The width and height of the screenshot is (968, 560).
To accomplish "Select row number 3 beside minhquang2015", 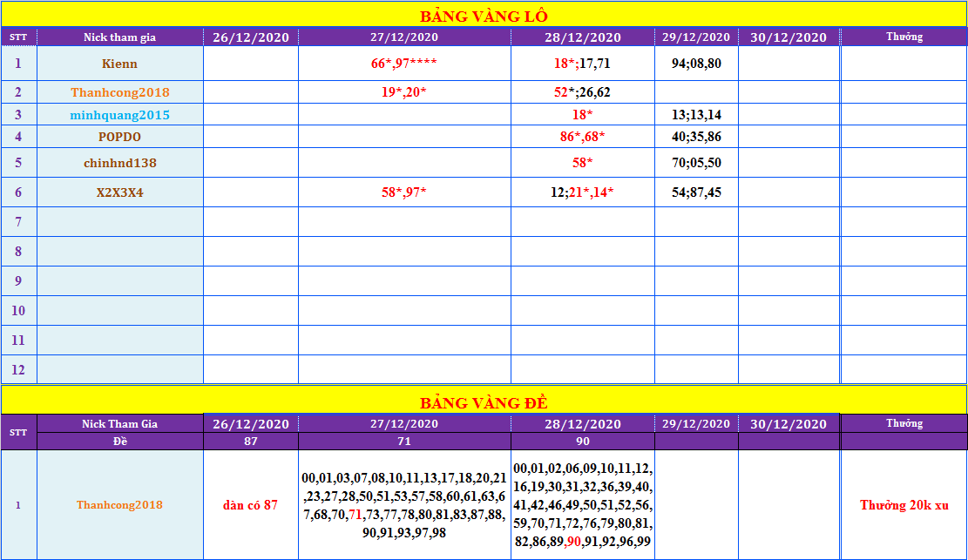I will click(x=18, y=114).
